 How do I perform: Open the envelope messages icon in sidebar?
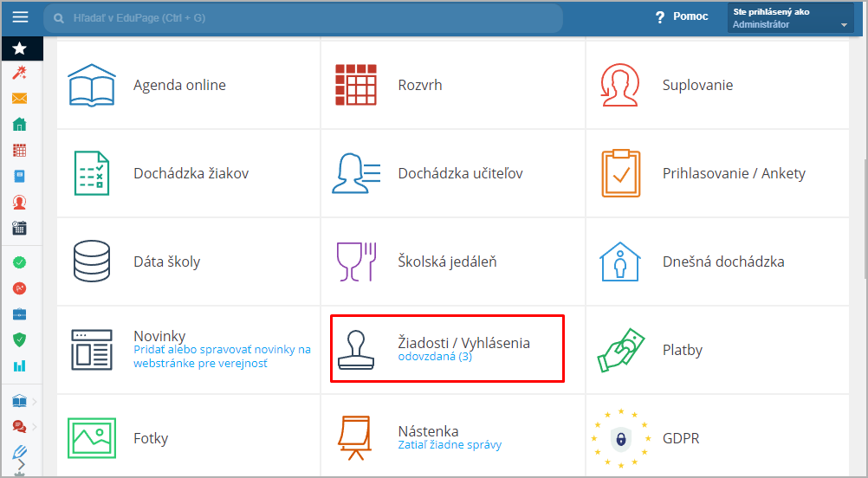pyautogui.click(x=19, y=99)
